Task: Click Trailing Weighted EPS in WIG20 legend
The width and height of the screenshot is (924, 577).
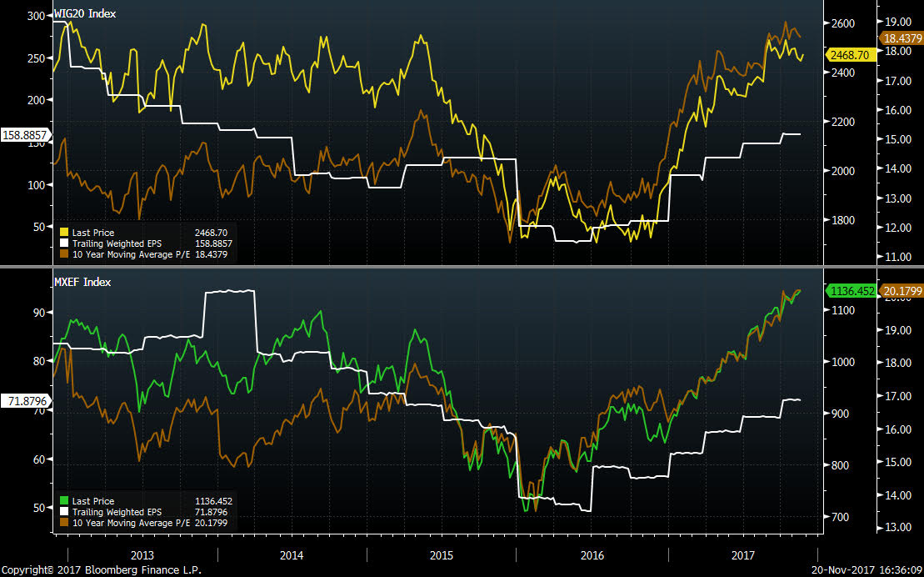Action: pos(117,243)
